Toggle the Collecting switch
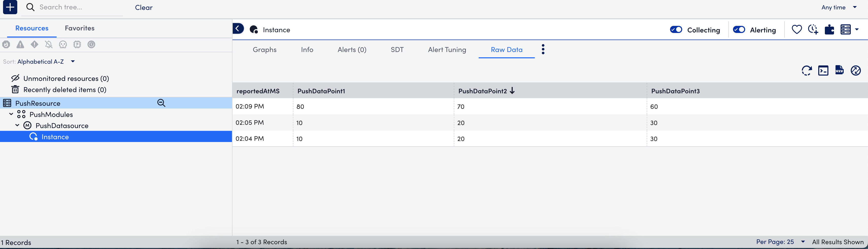The height and width of the screenshot is (249, 868). click(x=676, y=30)
